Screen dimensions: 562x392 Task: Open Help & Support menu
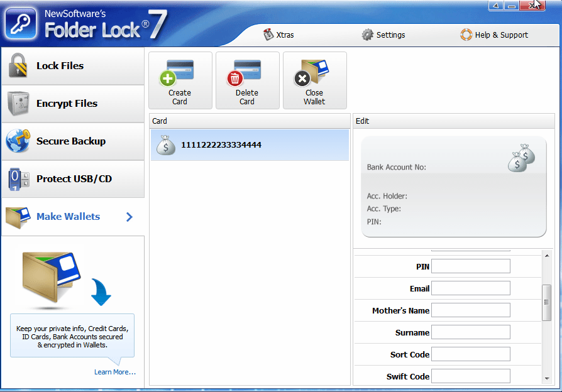click(x=494, y=35)
